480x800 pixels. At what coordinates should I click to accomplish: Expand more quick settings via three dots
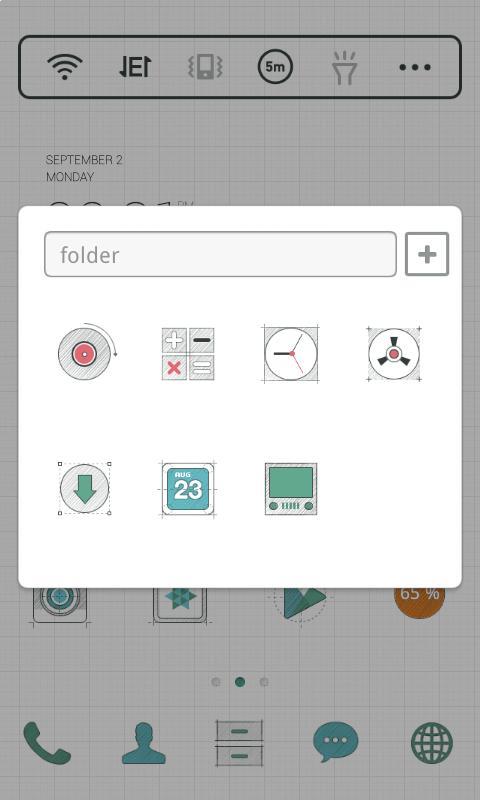point(415,67)
